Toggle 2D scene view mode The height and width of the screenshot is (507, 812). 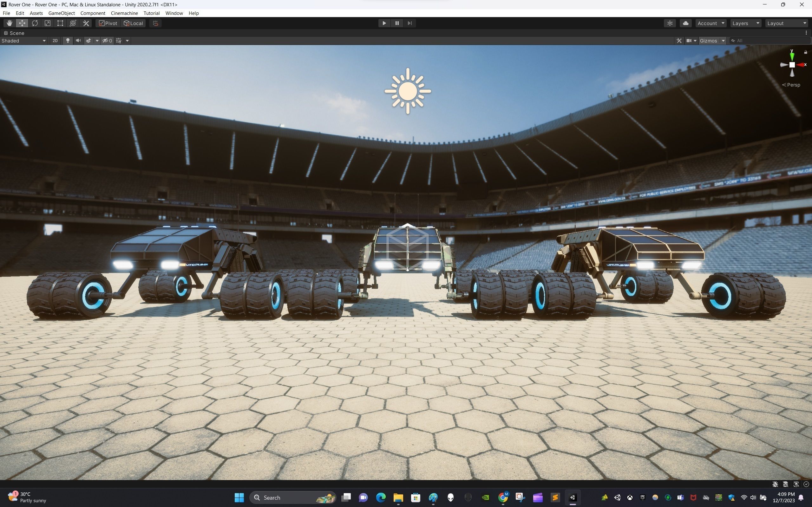click(55, 41)
